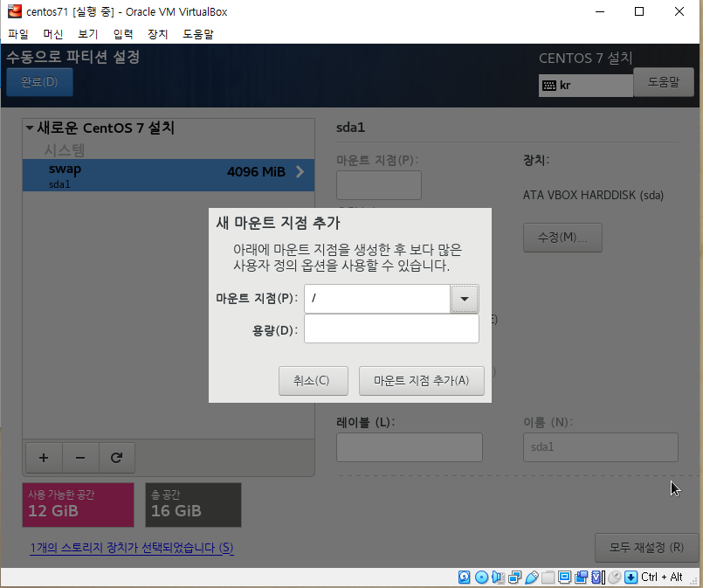
Task: Click the keyboard layout icon next to kr
Action: point(549,86)
